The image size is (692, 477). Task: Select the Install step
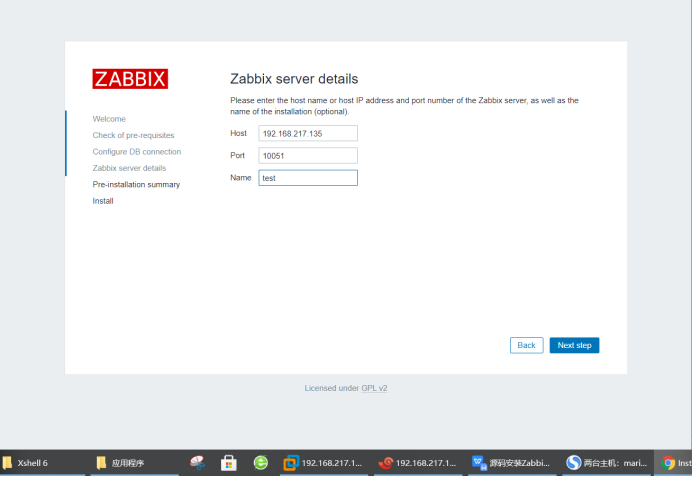103,201
